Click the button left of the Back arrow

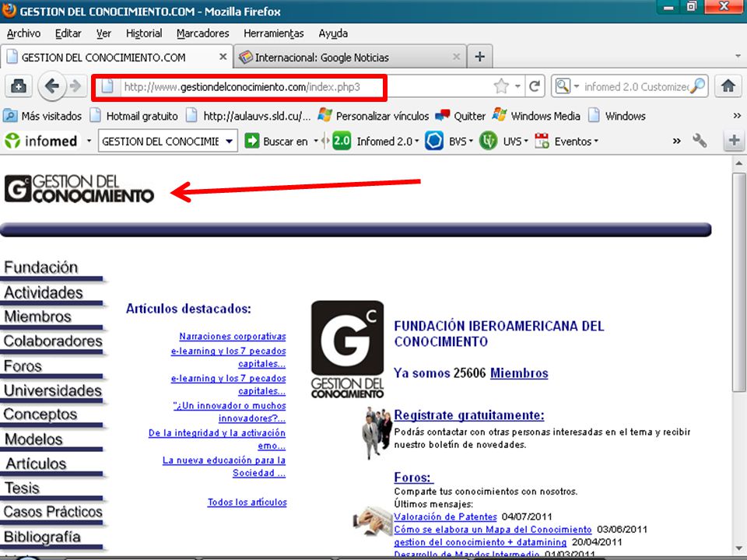[19, 86]
